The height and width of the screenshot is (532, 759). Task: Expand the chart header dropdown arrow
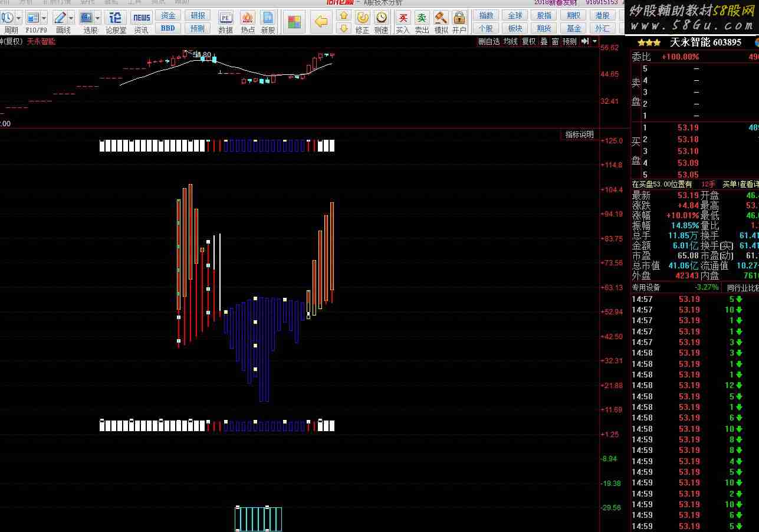[x=594, y=42]
